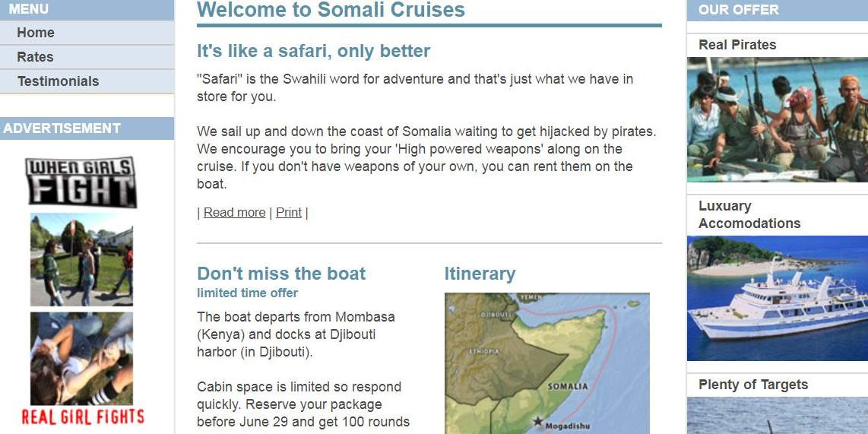Open the street fight ad photo
The width and height of the screenshot is (868, 434).
click(81, 259)
